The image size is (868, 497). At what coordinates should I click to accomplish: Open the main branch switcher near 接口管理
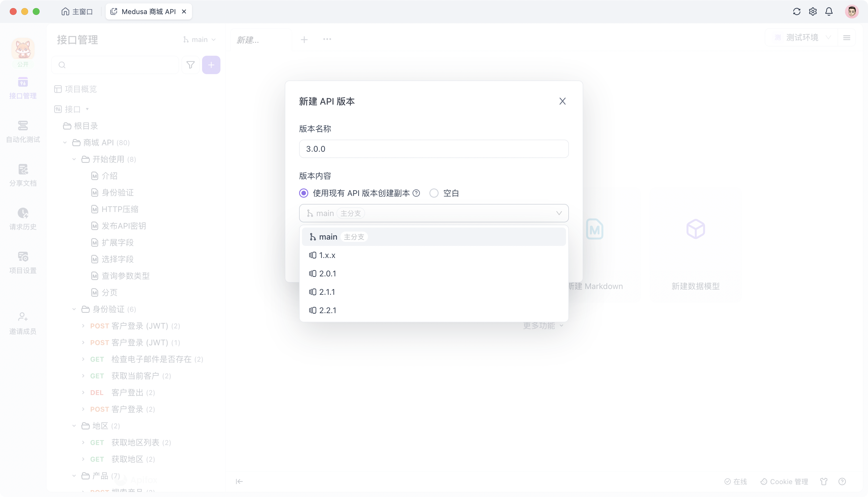click(x=199, y=39)
